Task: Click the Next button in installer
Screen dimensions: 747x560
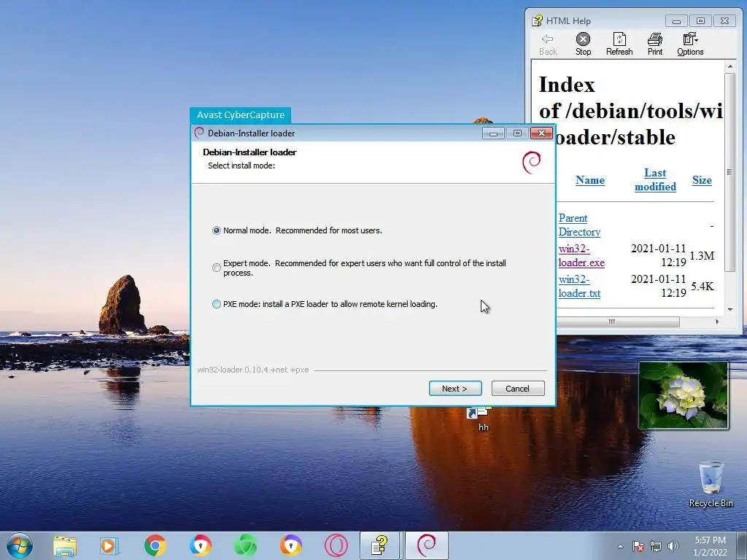Action: [x=455, y=389]
